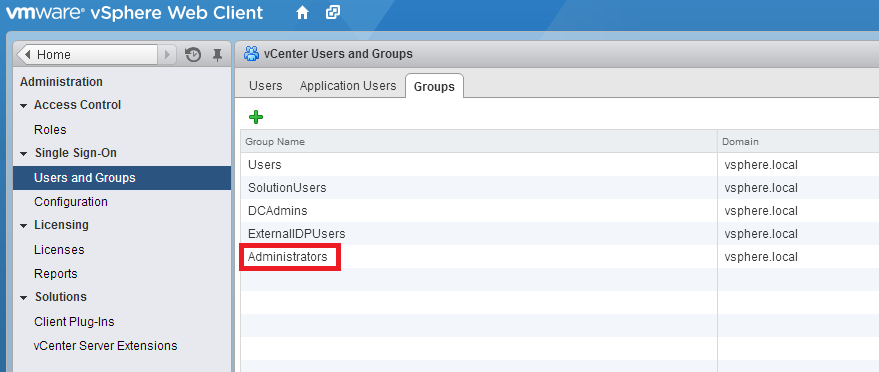Sort by Domain column header

click(798, 142)
